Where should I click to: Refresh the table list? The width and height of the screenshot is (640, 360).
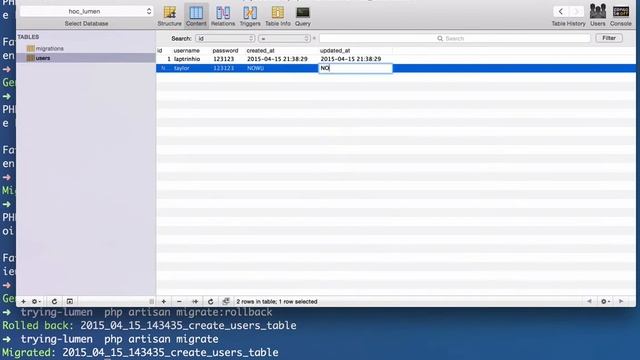[x=54, y=302]
